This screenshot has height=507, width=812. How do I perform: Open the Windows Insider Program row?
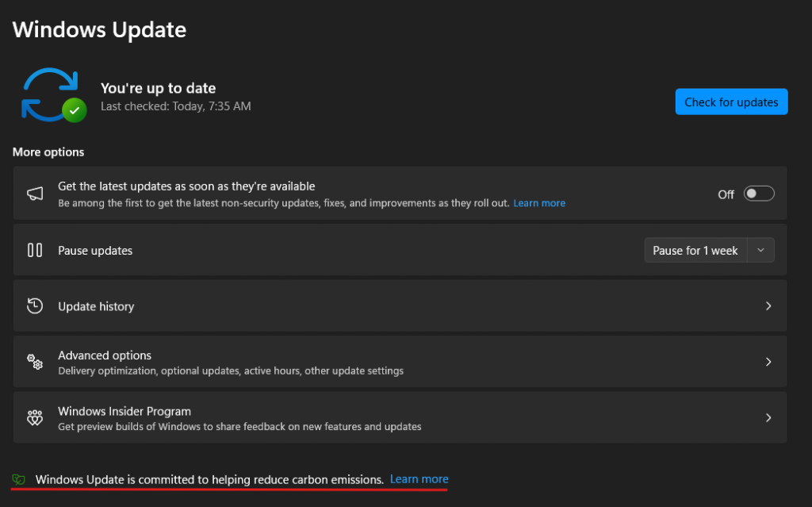coord(396,418)
